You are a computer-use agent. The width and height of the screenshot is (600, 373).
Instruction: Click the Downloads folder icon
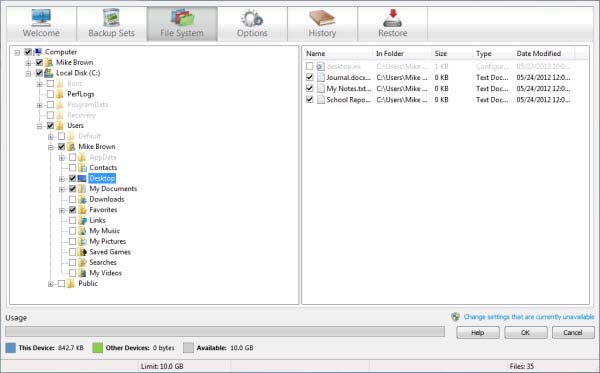pyautogui.click(x=82, y=199)
